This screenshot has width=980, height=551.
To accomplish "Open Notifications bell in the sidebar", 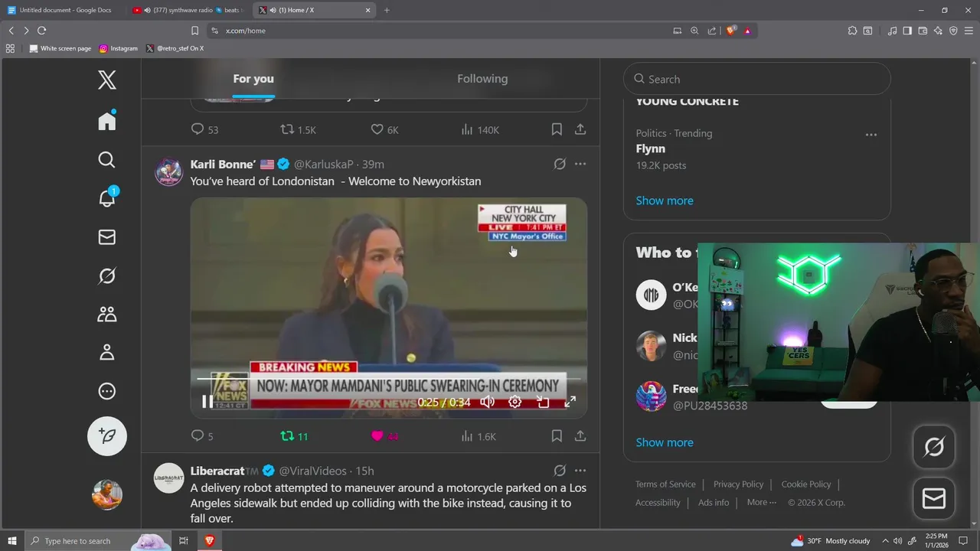I will pyautogui.click(x=107, y=197).
